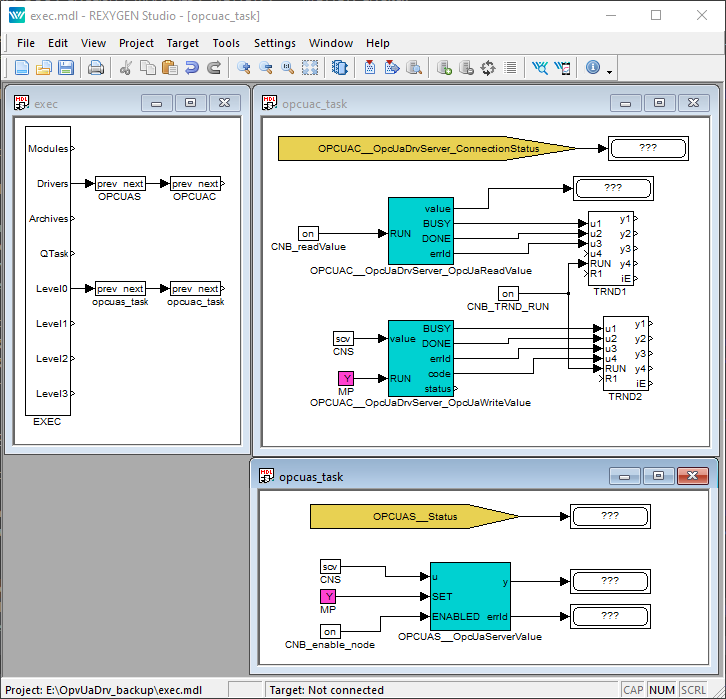Image resolution: width=726 pixels, height=699 pixels.
Task: Open the Settings menu
Action: [x=274, y=43]
